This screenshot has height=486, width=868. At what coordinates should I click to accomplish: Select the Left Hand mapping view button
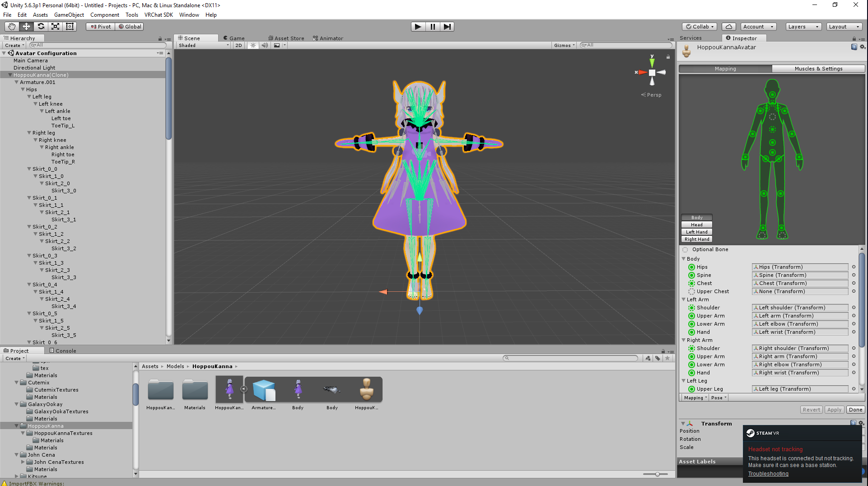[x=697, y=232]
